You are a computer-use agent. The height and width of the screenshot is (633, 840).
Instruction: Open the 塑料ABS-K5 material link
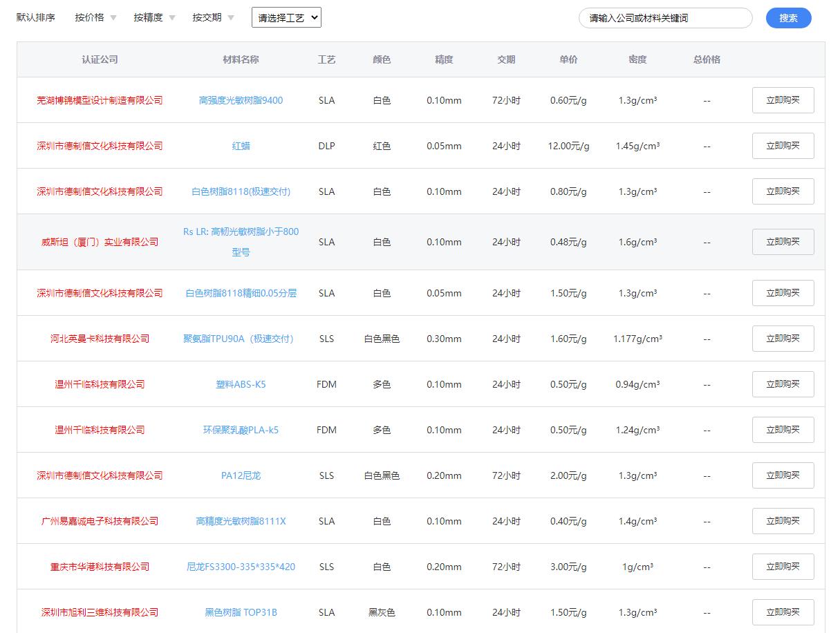pos(241,384)
